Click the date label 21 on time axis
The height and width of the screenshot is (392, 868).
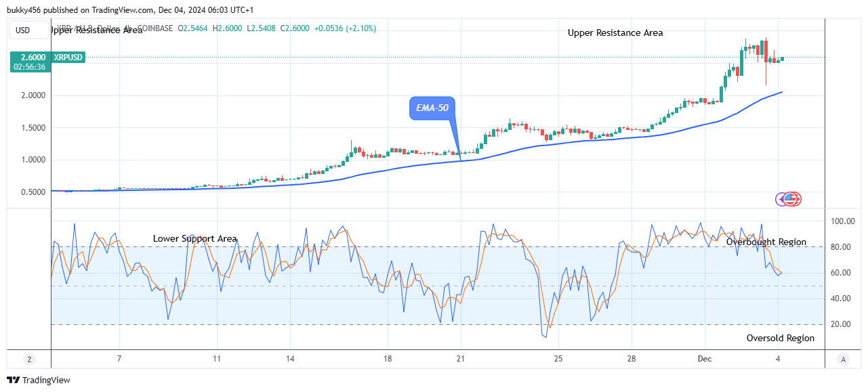point(461,359)
